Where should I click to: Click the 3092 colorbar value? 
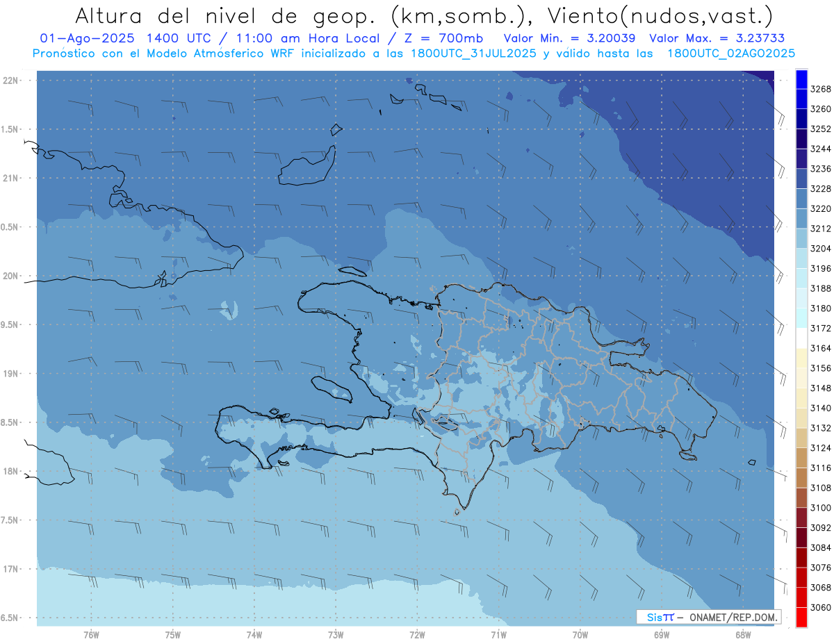pos(821,527)
